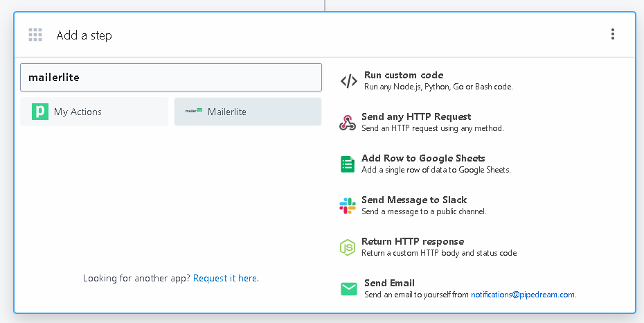Click the Pipedream My Actions logo icon
Viewport: 644px width, 323px height.
click(40, 112)
